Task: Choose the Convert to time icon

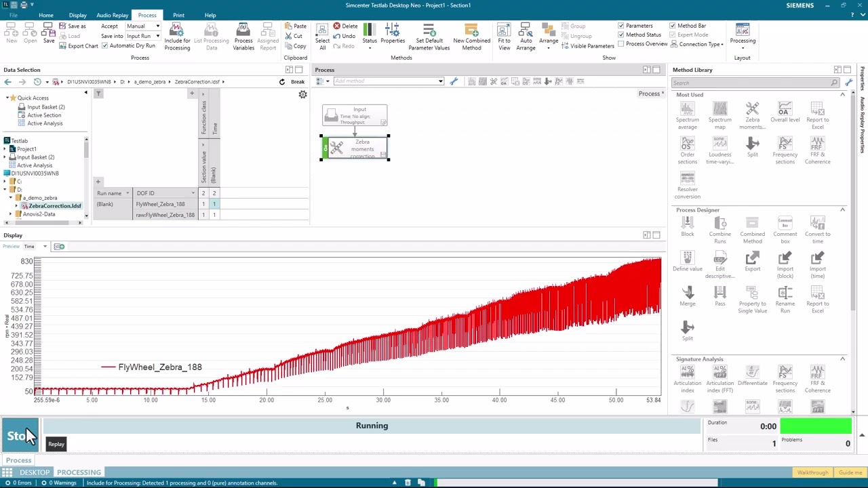Action: coord(817,230)
